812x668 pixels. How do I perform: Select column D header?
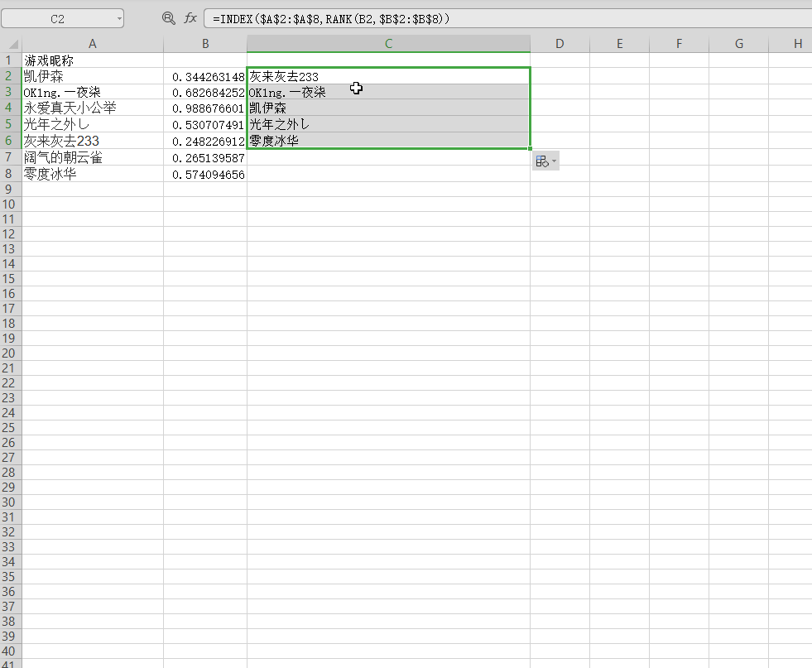pos(560,44)
